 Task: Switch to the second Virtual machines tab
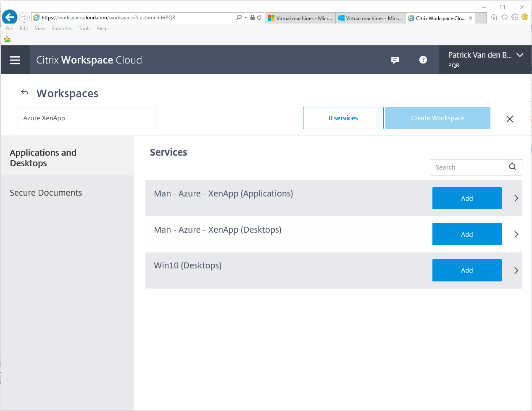370,18
